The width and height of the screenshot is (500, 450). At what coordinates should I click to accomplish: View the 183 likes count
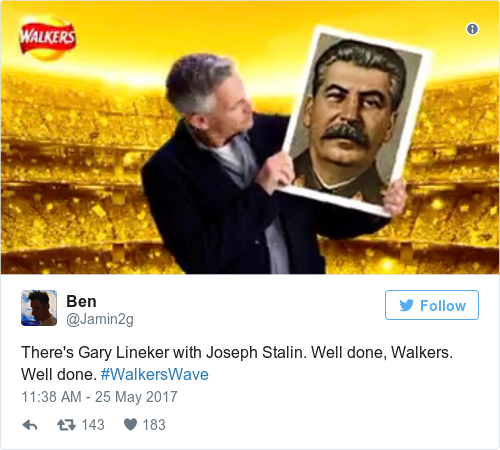pyautogui.click(x=154, y=425)
